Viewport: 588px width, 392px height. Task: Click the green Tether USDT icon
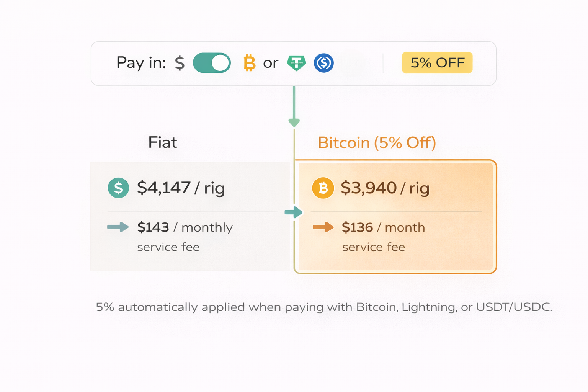point(297,63)
